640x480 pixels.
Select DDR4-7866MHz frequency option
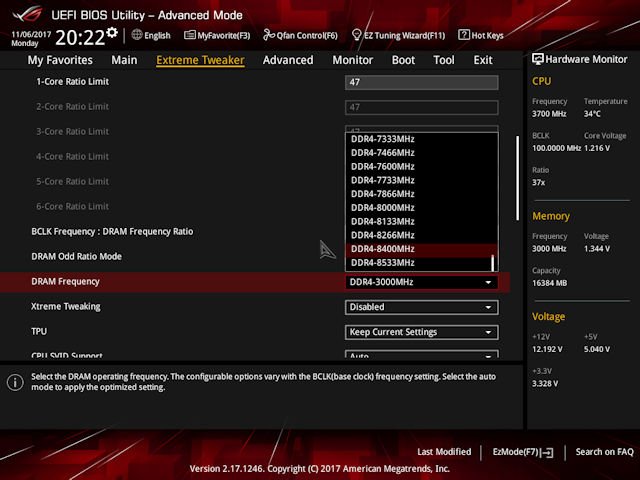tap(421, 194)
